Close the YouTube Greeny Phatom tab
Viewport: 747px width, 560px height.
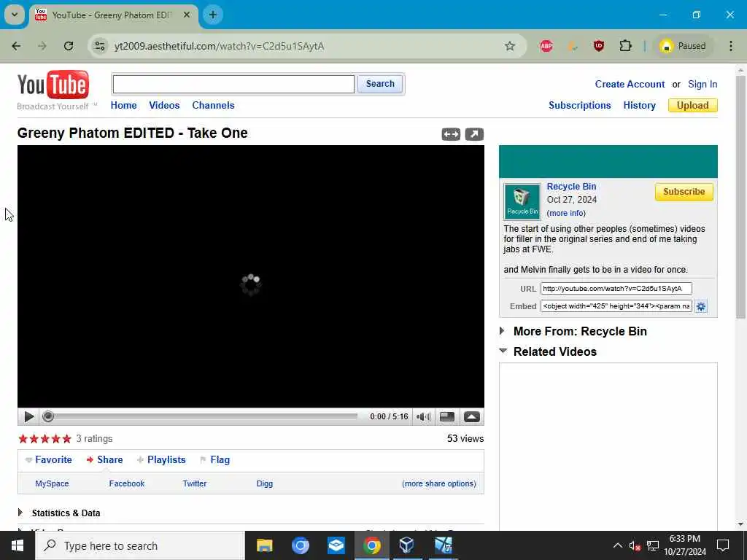187,15
